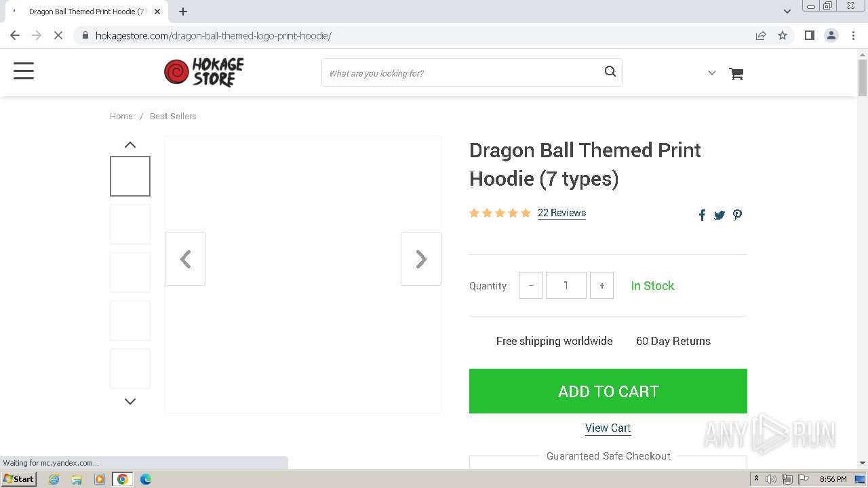Viewport: 868px width, 488px height.
Task: Click the ADD TO CART button
Action: (608, 391)
